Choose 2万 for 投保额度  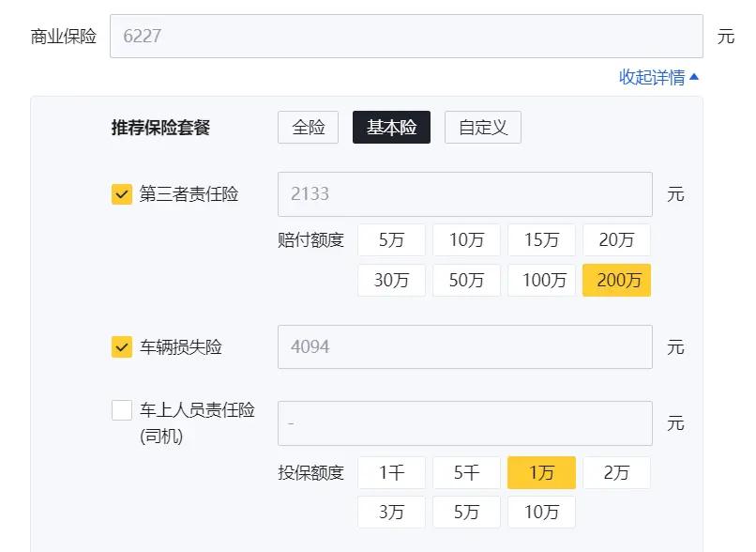(x=616, y=472)
